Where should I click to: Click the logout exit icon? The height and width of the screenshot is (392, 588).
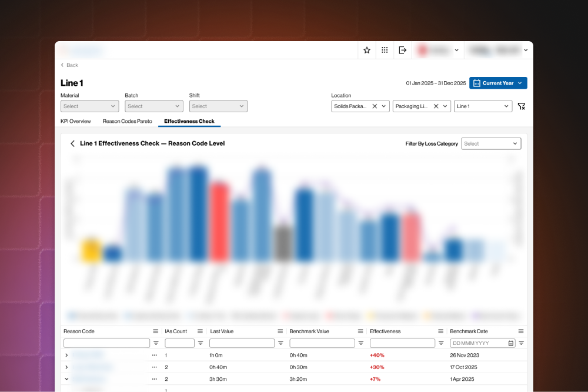point(402,50)
